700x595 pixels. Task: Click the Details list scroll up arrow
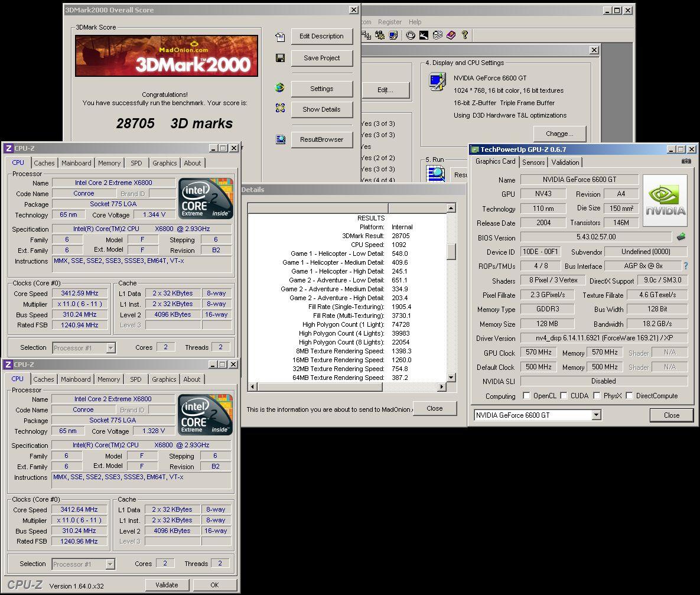coord(451,208)
